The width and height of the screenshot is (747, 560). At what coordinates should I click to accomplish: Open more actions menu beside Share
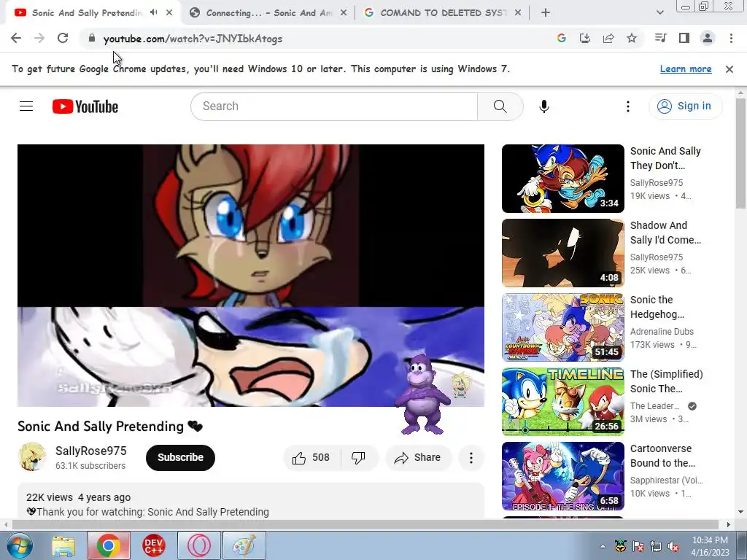tap(471, 458)
